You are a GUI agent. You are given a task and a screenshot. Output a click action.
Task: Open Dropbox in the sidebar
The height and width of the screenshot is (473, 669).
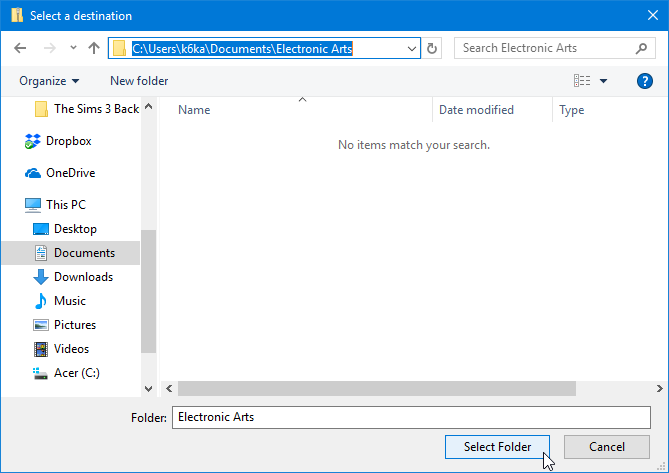point(68,141)
